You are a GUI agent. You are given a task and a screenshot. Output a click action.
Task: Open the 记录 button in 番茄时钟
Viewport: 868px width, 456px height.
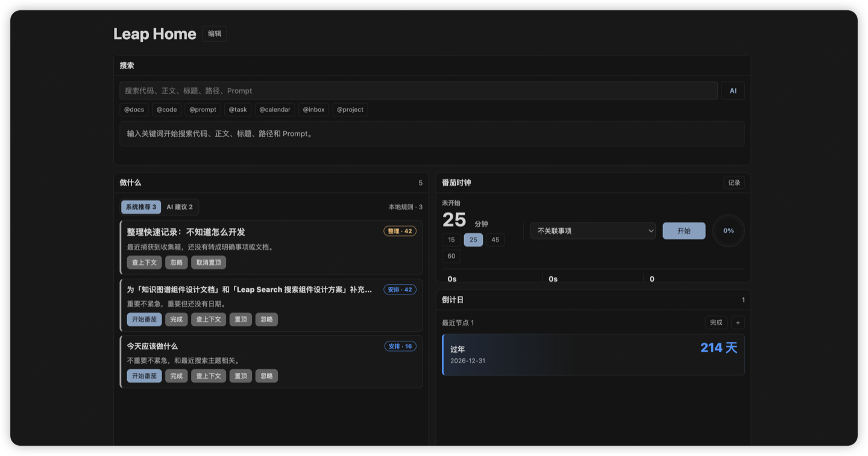pyautogui.click(x=734, y=183)
